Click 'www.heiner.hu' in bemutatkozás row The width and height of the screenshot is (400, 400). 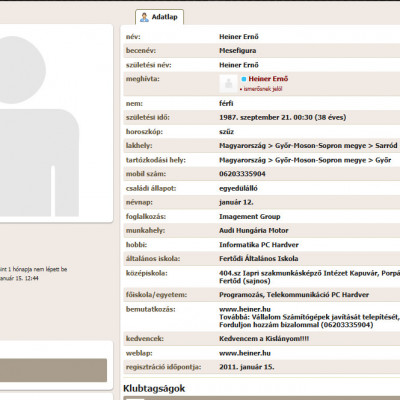(245, 309)
